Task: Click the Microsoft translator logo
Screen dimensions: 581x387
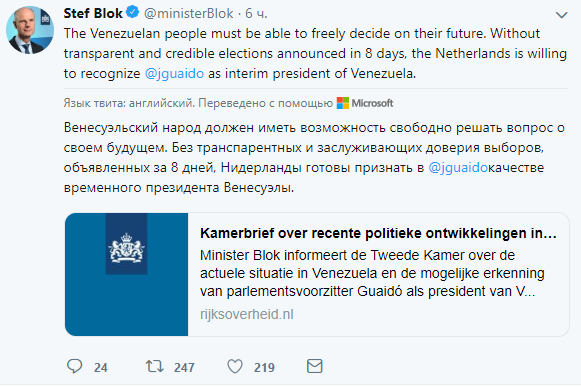Action: (x=365, y=103)
